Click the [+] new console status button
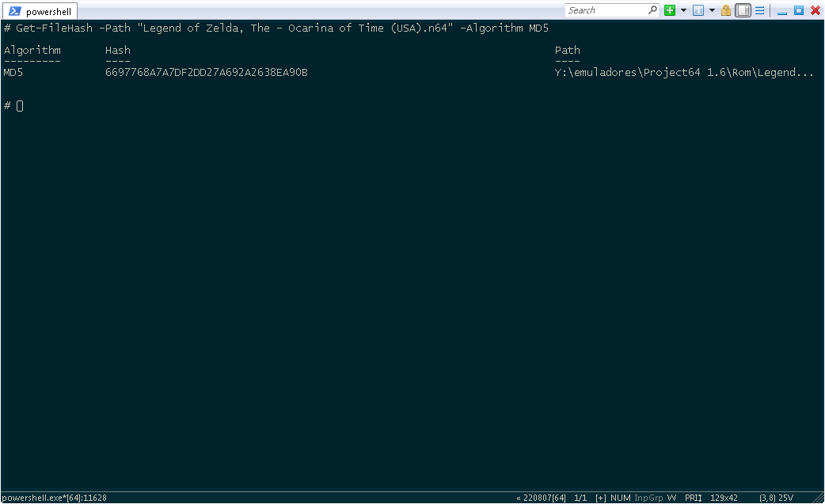The height and width of the screenshot is (504, 825). click(601, 498)
